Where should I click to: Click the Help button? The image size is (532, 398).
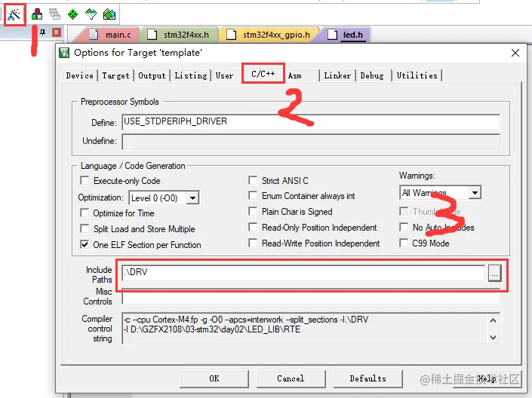click(x=487, y=378)
